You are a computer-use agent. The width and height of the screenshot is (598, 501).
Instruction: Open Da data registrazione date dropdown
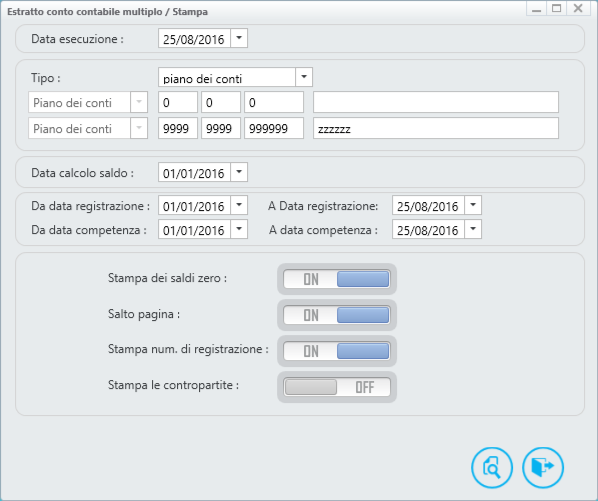tap(239, 205)
